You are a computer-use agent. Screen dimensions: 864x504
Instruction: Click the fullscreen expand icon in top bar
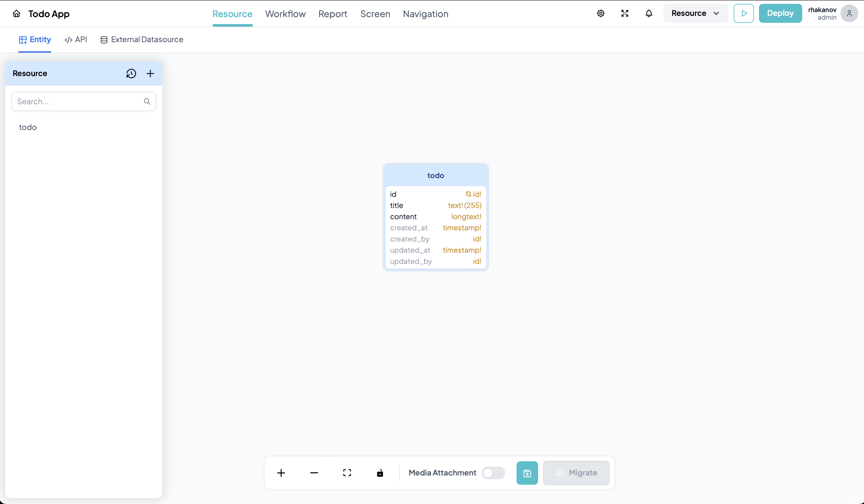click(x=625, y=13)
